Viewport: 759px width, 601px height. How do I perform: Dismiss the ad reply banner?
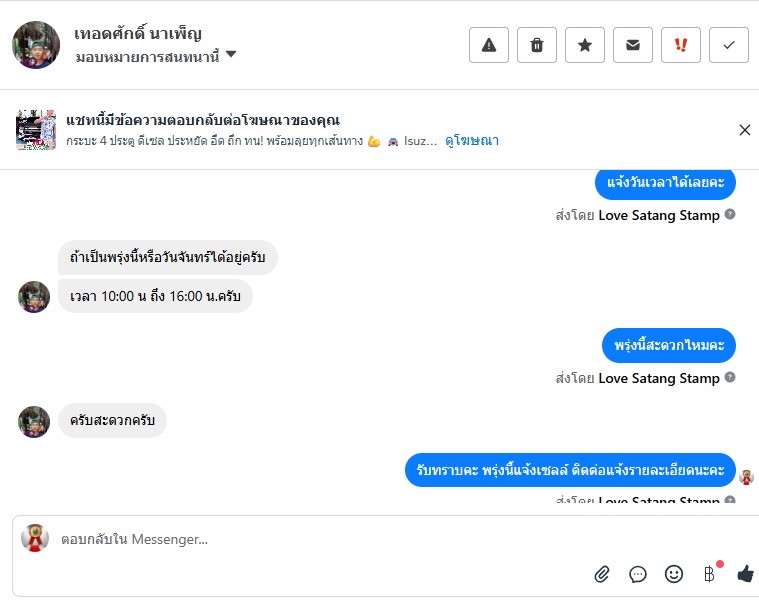(744, 130)
